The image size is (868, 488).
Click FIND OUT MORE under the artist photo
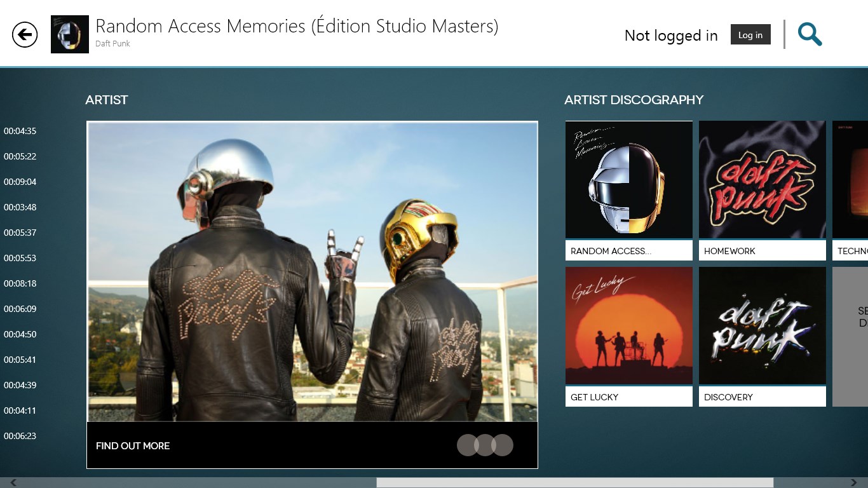coord(133,446)
